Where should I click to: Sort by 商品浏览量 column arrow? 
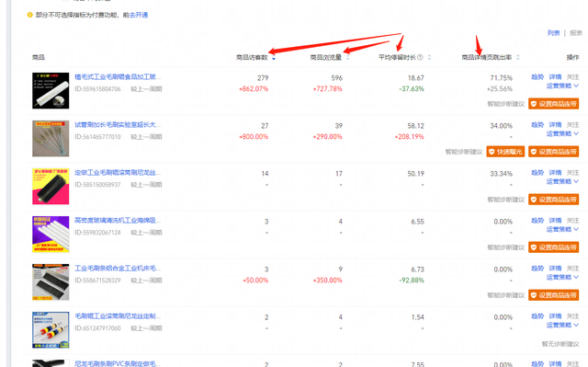[347, 57]
